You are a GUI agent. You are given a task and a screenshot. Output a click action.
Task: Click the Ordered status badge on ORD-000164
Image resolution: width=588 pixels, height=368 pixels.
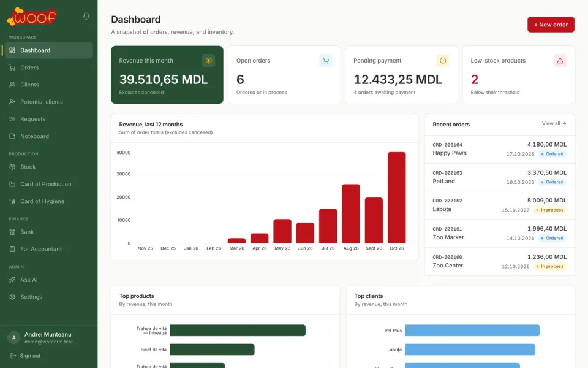(x=552, y=154)
